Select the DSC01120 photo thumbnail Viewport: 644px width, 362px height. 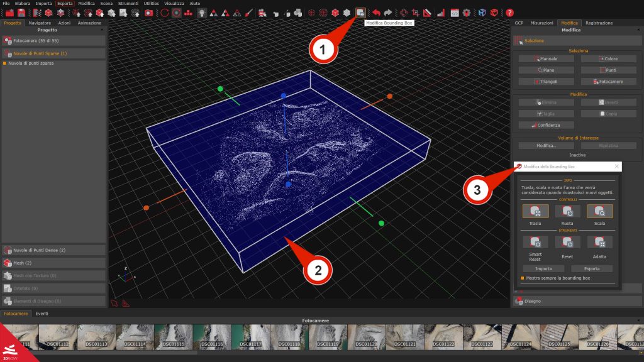point(367,337)
